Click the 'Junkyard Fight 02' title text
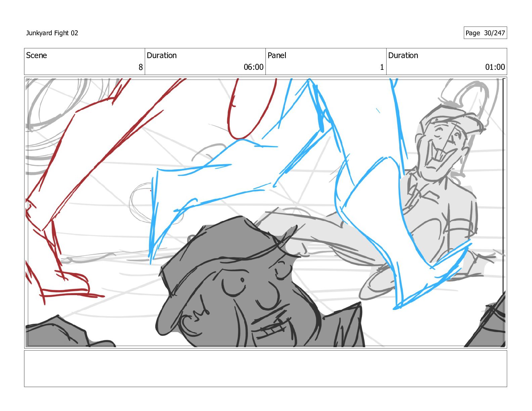The image size is (532, 411). (52, 33)
